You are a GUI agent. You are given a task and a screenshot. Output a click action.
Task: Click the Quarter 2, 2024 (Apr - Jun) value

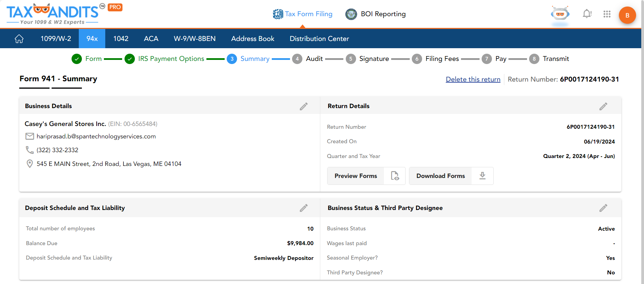(x=579, y=156)
